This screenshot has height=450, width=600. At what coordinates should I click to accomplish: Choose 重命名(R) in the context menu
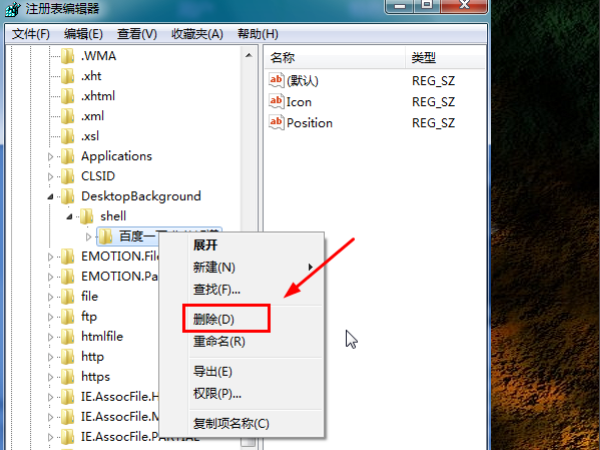[219, 341]
